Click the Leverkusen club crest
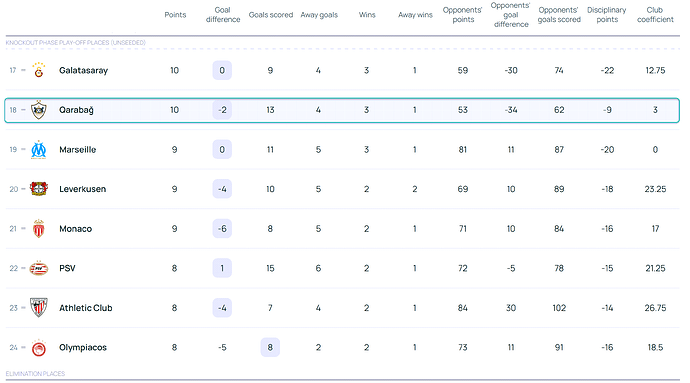This screenshot has width=690, height=383. (x=39, y=189)
